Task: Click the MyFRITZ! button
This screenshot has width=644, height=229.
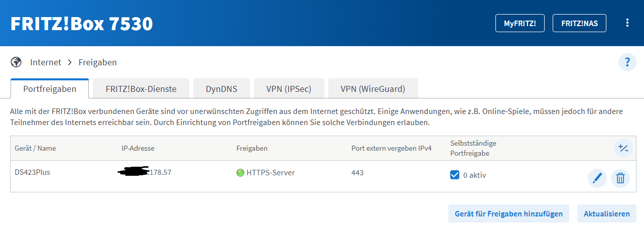Action: [520, 23]
